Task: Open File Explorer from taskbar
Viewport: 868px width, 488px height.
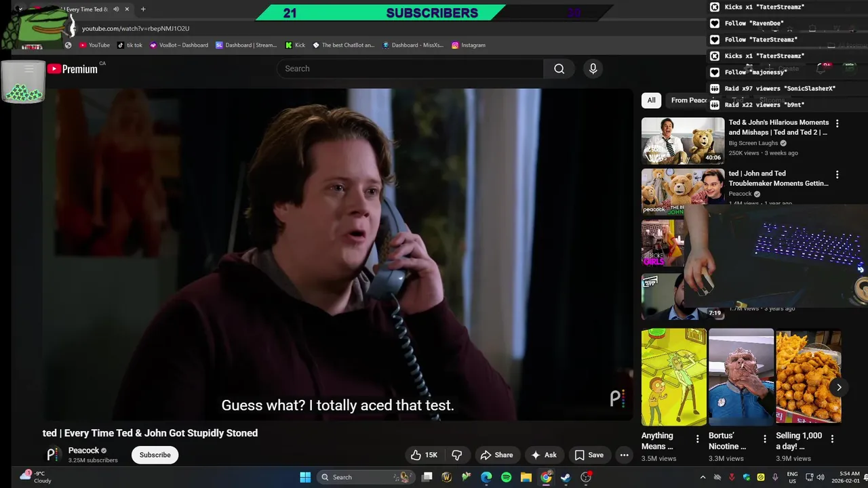Action: pyautogui.click(x=526, y=477)
